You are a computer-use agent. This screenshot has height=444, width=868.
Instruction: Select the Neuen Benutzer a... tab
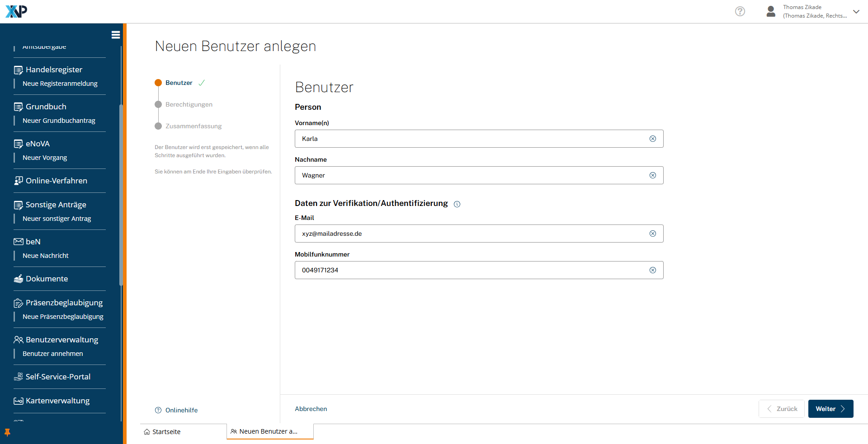click(268, 431)
